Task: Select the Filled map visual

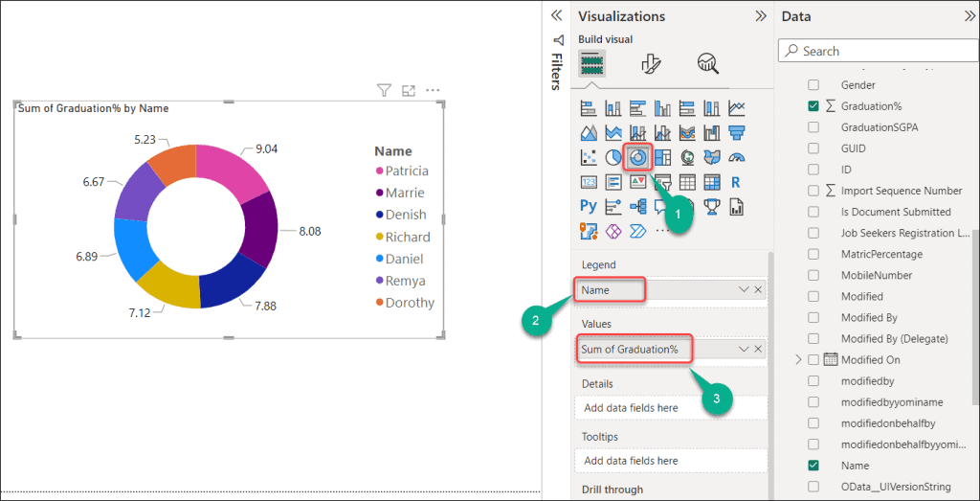Action: [x=712, y=157]
